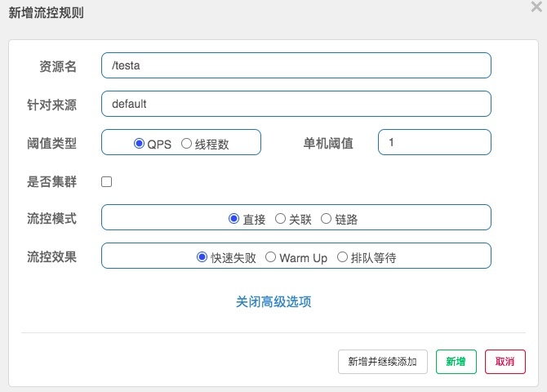Screen dimensions: 547x392
Task: Click the QPS label text
Action: (x=159, y=145)
